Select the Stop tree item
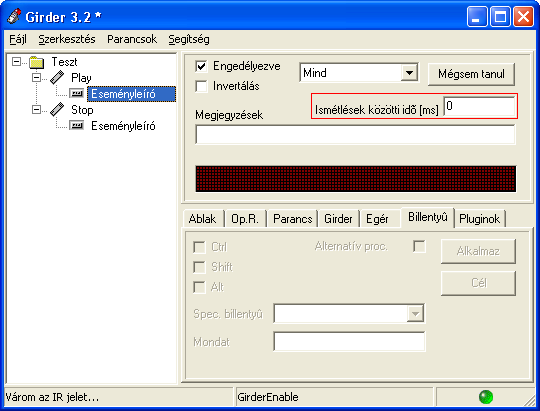 click(82, 110)
